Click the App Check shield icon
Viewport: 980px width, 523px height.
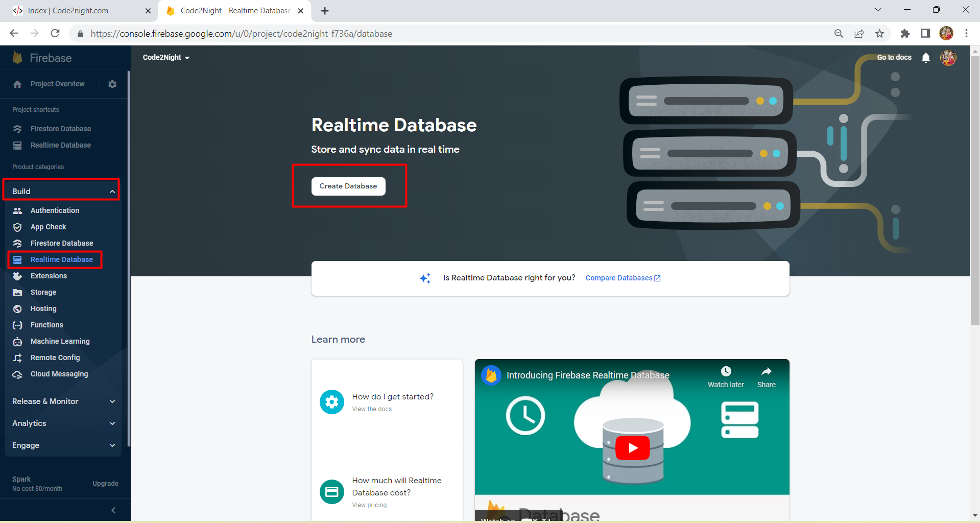coord(17,227)
